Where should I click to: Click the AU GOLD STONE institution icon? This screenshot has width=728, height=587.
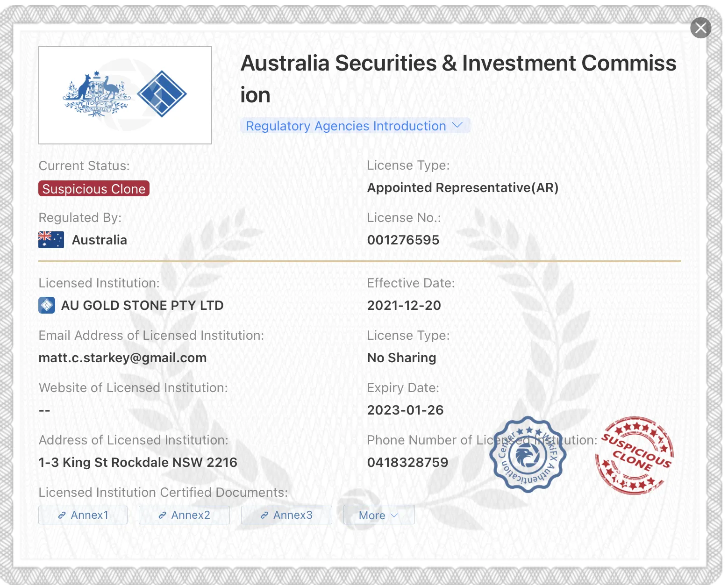47,306
